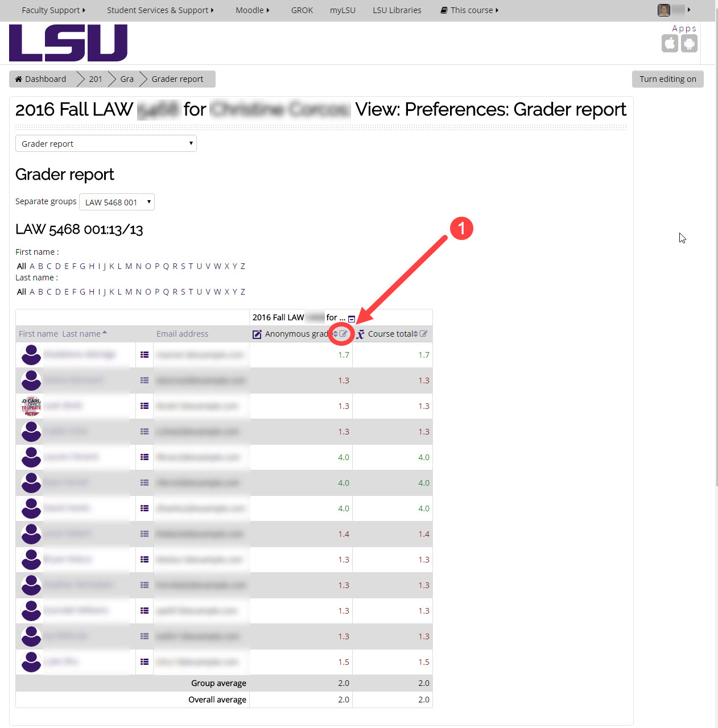Image resolution: width=718 pixels, height=728 pixels.
Task: Filter Last name by letter W
Action: (x=217, y=292)
